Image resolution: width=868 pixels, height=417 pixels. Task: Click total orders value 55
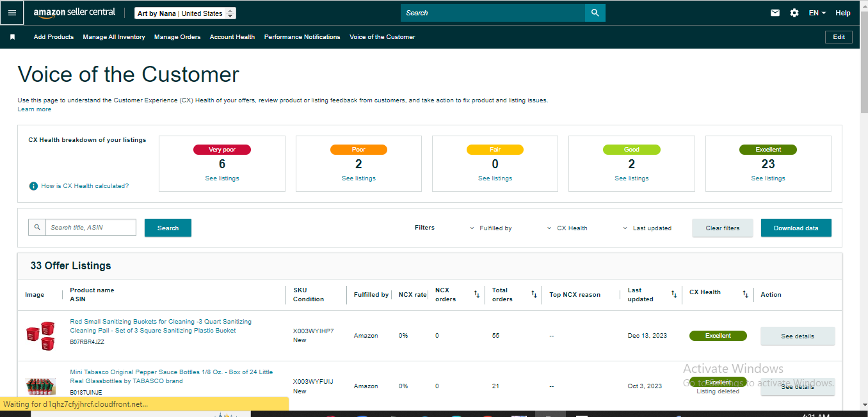tap(496, 336)
